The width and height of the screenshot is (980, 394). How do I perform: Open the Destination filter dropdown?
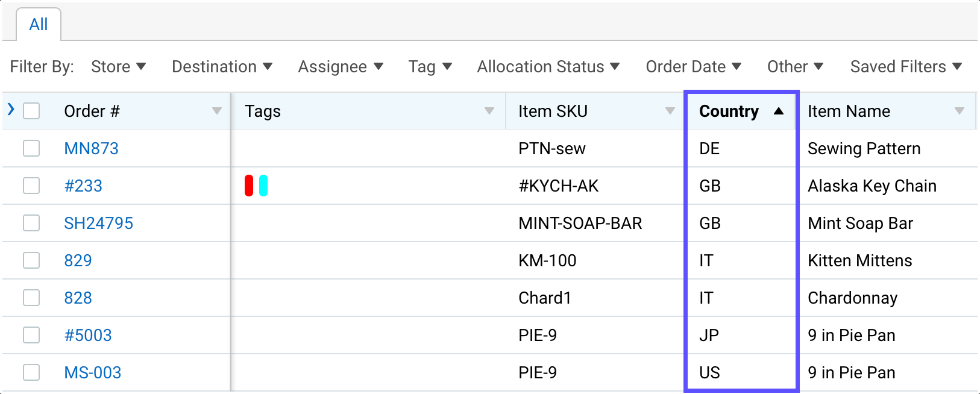222,67
